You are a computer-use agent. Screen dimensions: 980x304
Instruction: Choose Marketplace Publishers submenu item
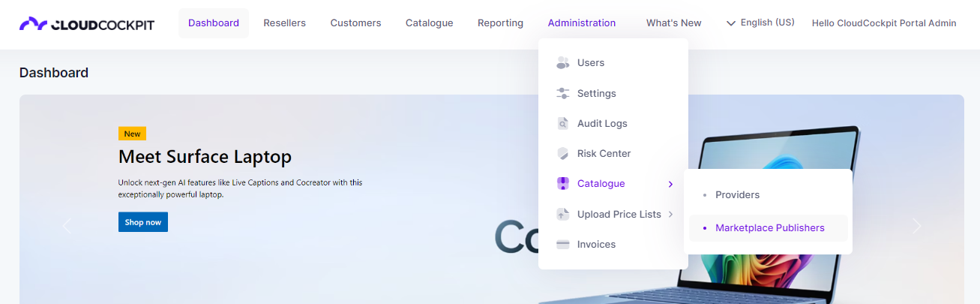769,228
